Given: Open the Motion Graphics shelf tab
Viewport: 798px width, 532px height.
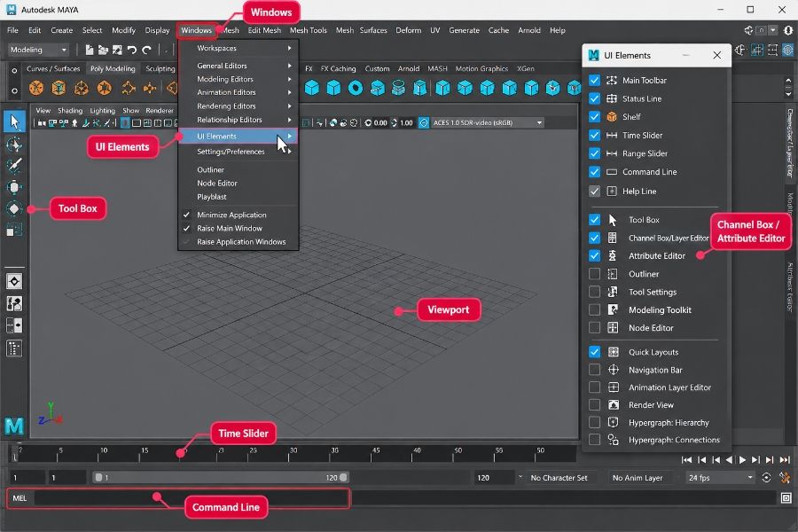Looking at the screenshot, I should click(x=481, y=69).
